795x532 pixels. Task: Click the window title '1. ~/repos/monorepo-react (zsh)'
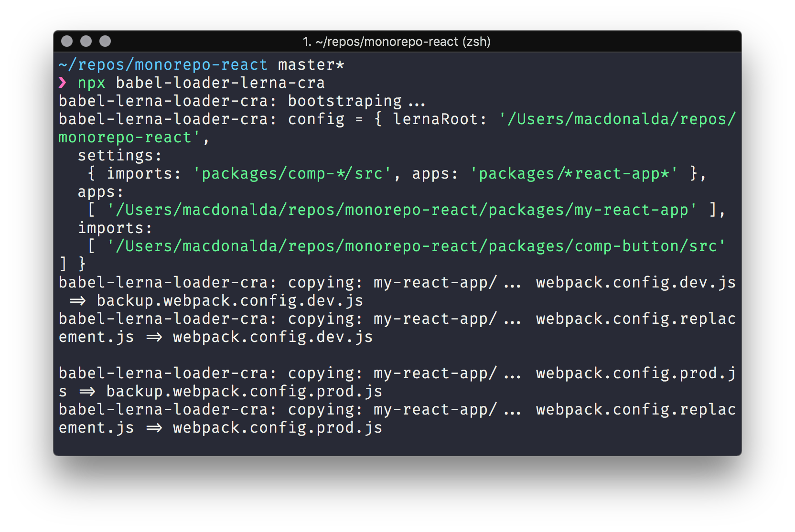point(397,42)
